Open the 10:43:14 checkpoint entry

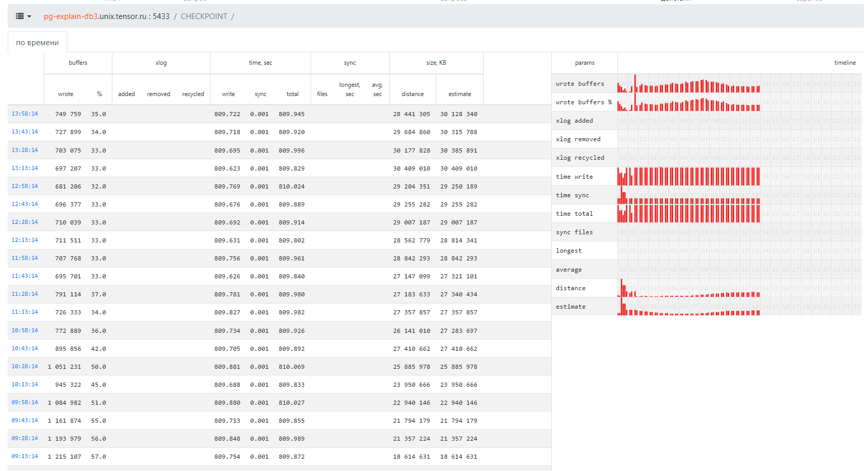click(25, 348)
